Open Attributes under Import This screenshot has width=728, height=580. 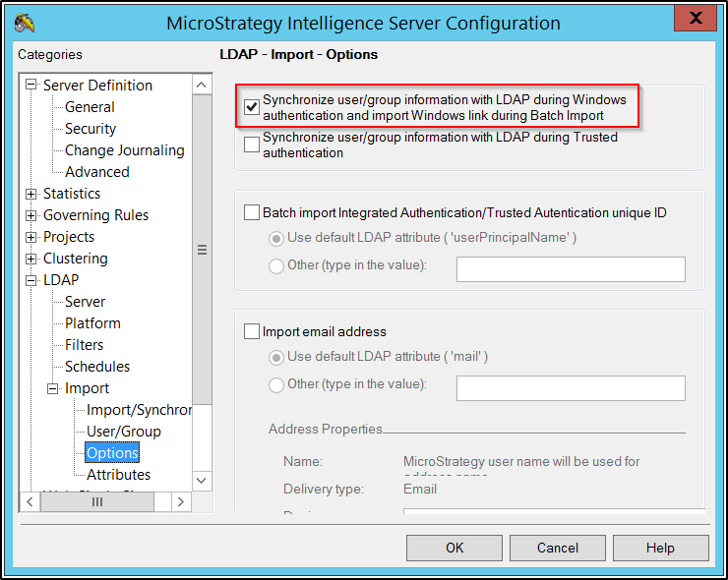point(118,475)
